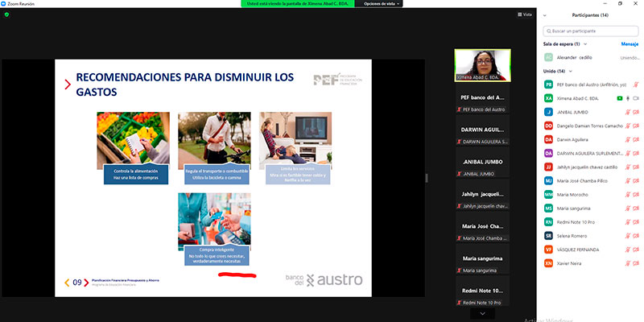
Task: Click the muted mic icon for Jahilyn jacquelin chavez
Action: 628,167
